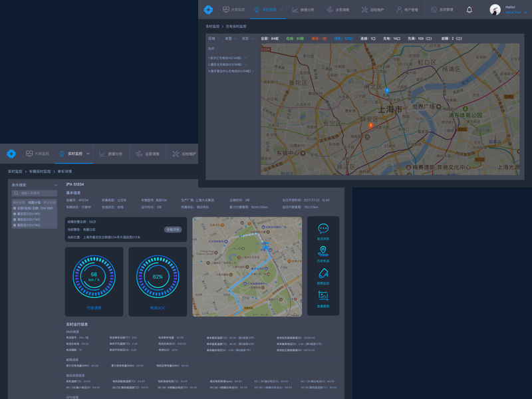Screen dimensions: 532x399
Task: Click the 行驶速度 68 km/h gauge
Action: click(x=94, y=277)
